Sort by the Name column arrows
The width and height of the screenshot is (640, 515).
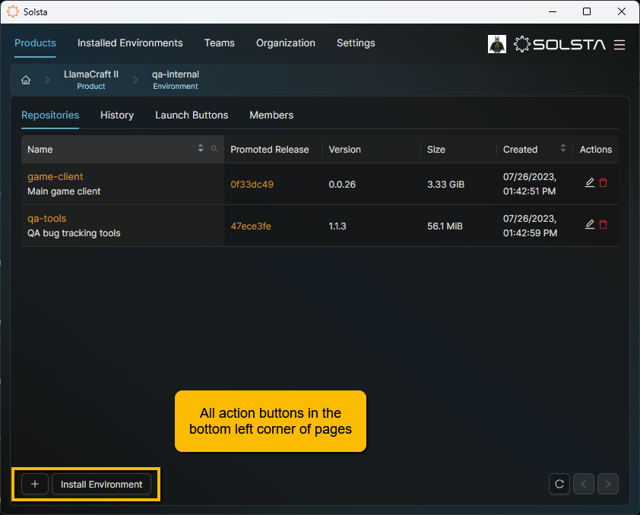[200, 148]
